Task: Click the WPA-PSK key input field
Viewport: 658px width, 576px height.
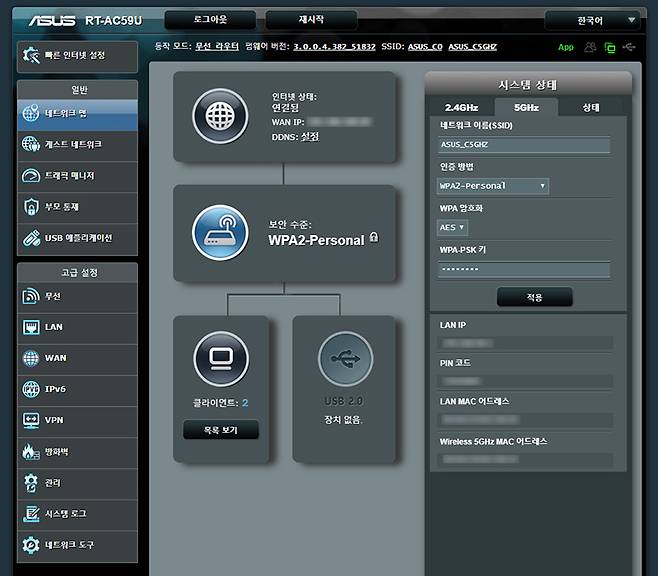Action: click(x=524, y=269)
